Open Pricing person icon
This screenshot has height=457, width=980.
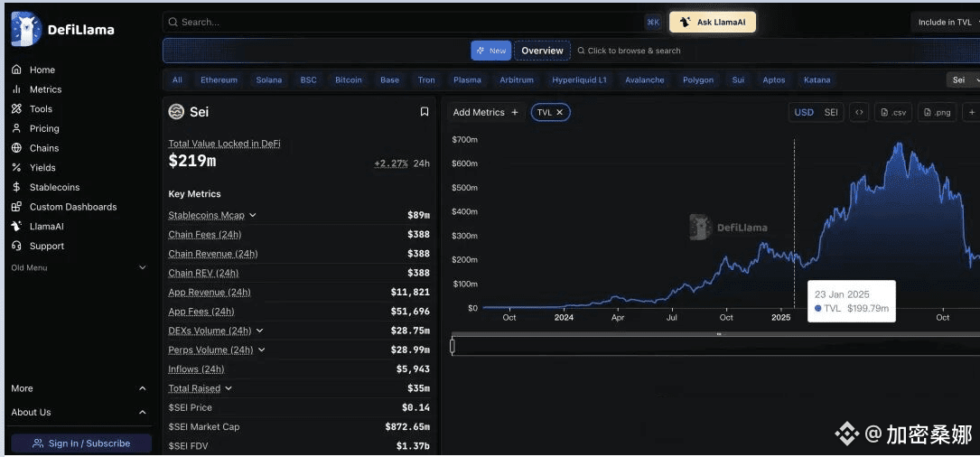point(17,128)
